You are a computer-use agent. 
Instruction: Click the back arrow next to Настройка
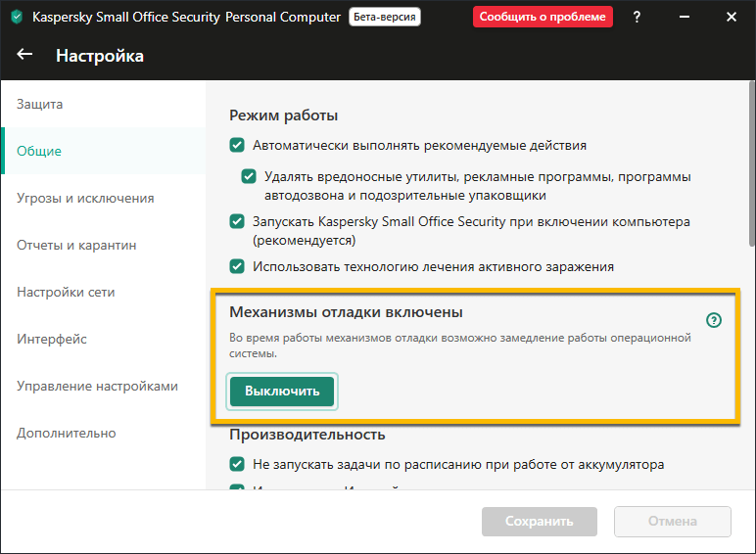tap(25, 55)
